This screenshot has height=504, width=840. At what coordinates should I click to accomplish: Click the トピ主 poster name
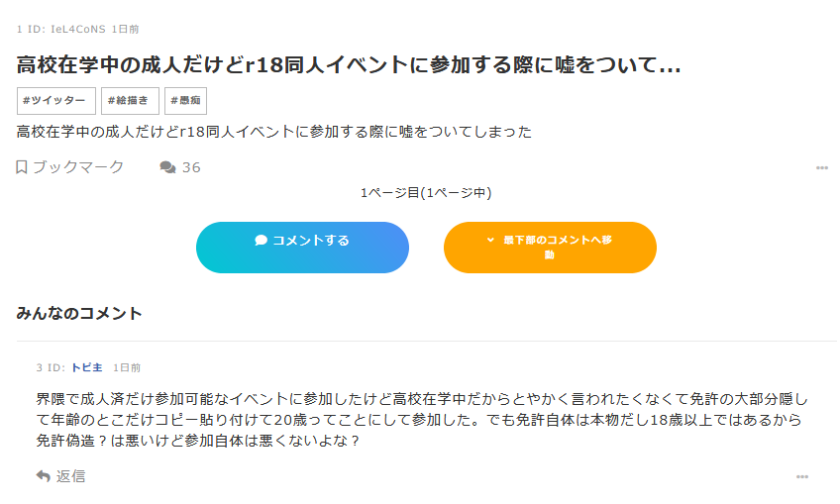click(x=86, y=367)
